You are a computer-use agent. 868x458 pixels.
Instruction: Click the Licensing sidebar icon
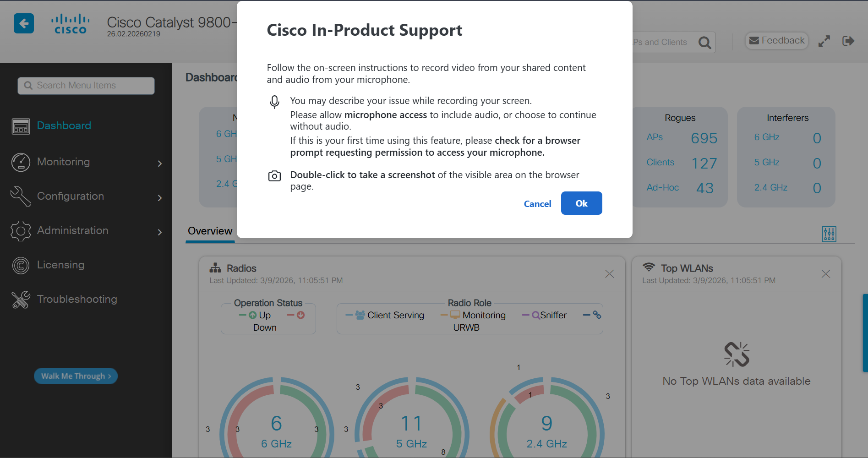tap(21, 265)
